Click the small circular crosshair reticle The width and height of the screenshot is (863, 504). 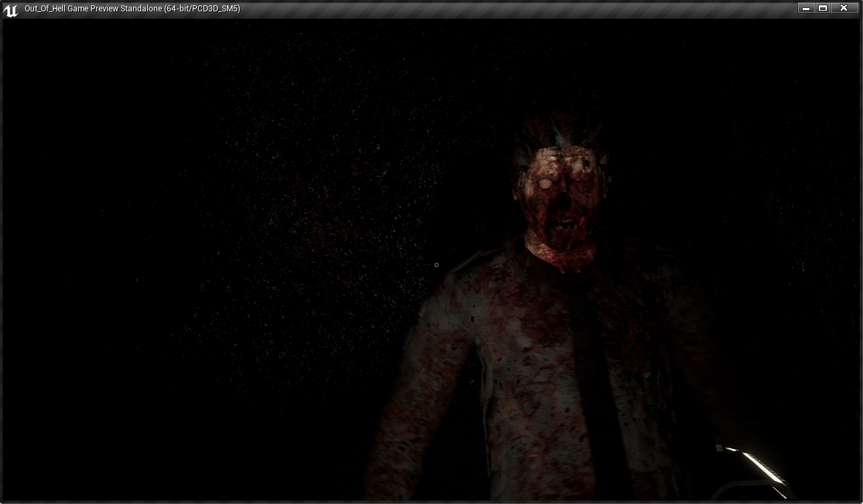click(437, 265)
